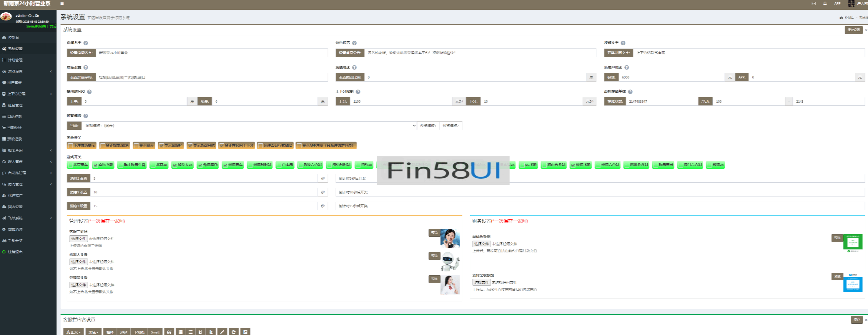
Task: Open 红包管理 from the sidebar
Action: [x=15, y=105]
